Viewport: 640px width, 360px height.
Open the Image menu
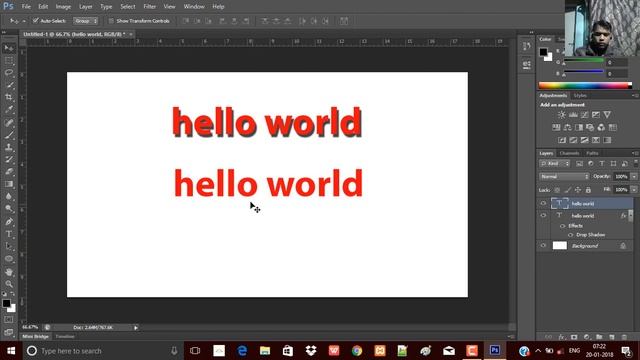click(x=63, y=7)
